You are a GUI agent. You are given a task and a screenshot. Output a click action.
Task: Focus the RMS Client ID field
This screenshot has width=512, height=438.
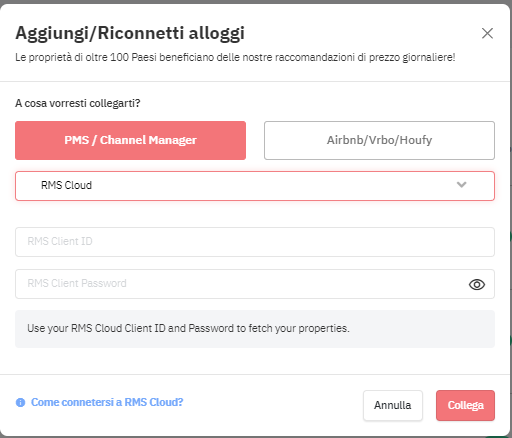point(255,242)
